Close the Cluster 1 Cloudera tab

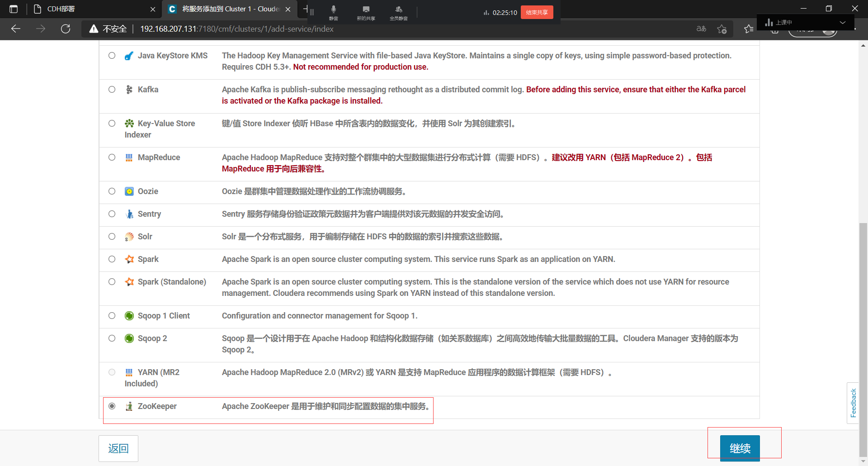coord(288,9)
